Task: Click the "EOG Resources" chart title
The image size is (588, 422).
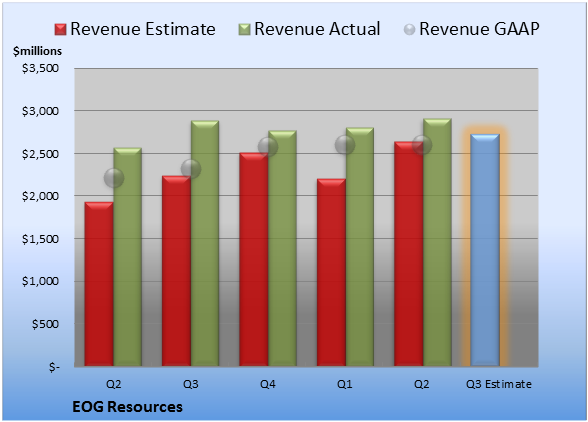Action: [x=128, y=407]
